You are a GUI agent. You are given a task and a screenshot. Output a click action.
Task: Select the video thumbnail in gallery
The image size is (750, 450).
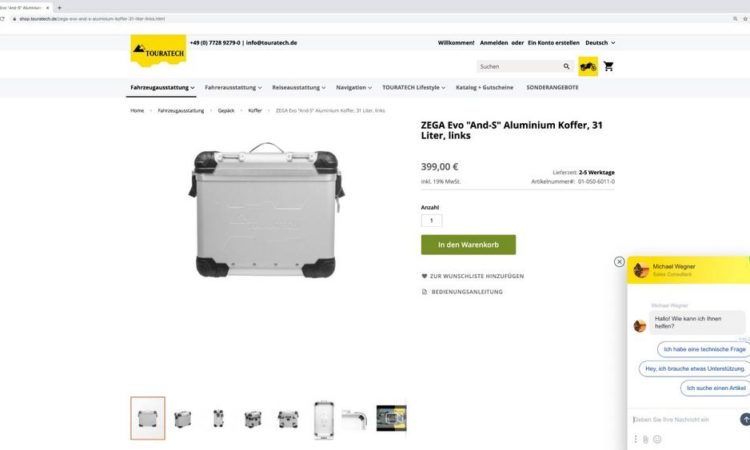(391, 418)
